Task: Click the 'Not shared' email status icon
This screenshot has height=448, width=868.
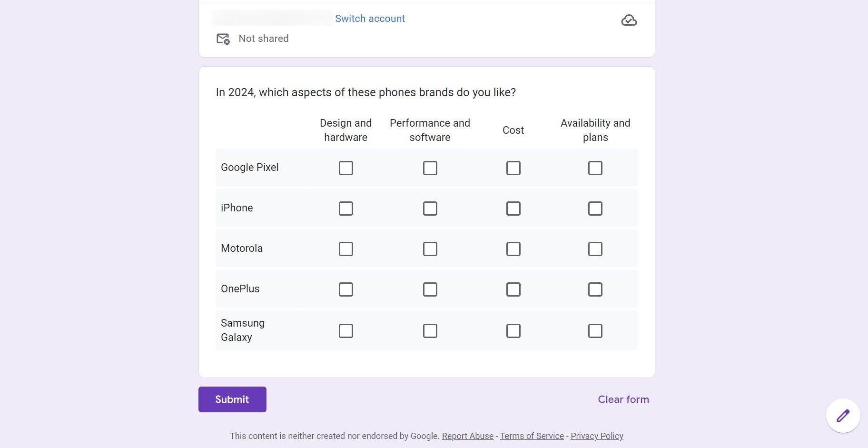Action: tap(224, 39)
